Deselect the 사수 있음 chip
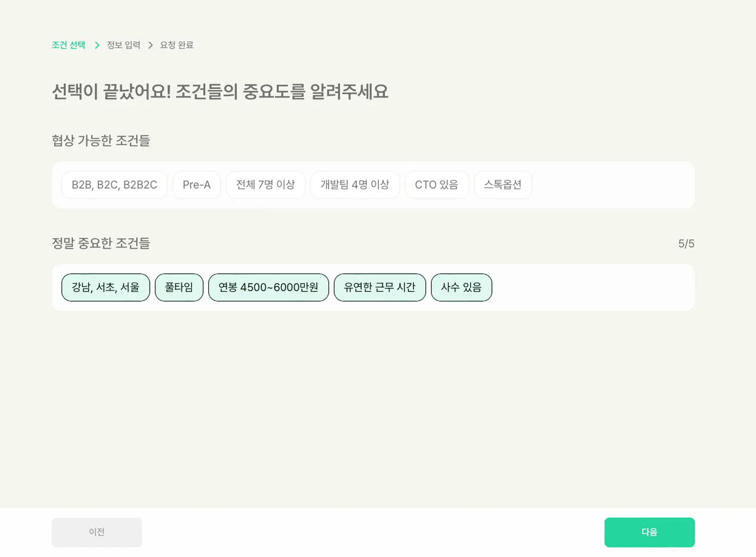 click(x=462, y=287)
